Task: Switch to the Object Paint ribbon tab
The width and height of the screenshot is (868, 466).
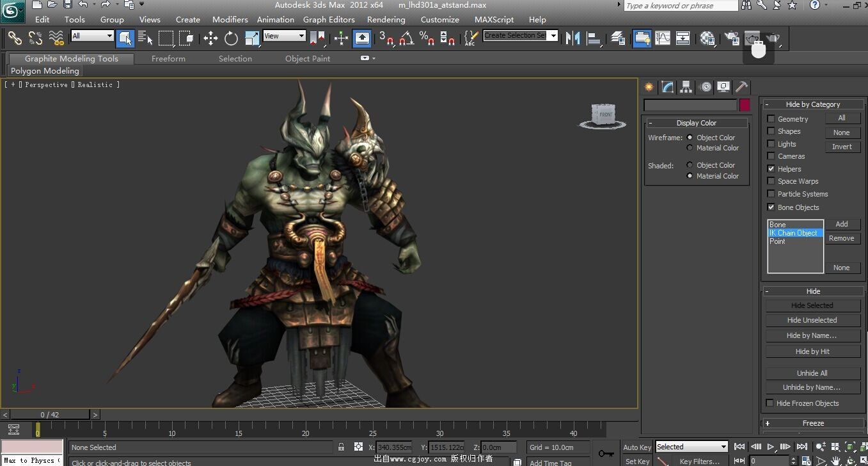Action: point(308,59)
